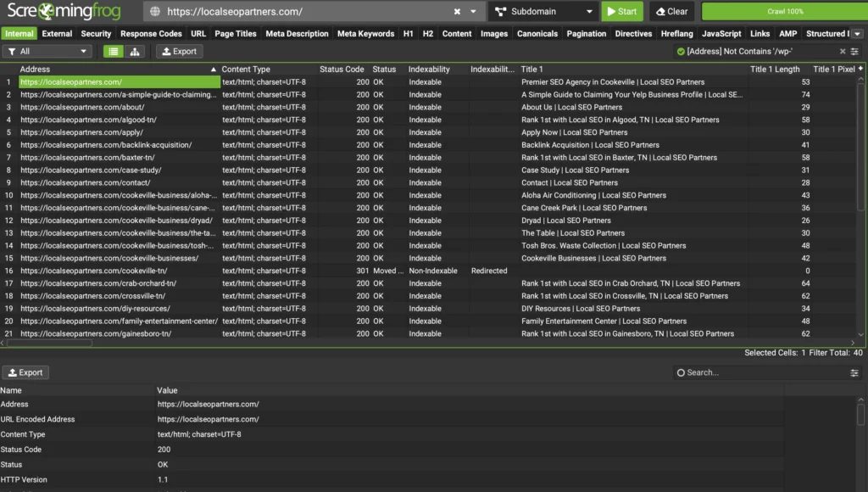Open upper search filter settings icon
Screen dimensions: 868x492
click(x=854, y=51)
